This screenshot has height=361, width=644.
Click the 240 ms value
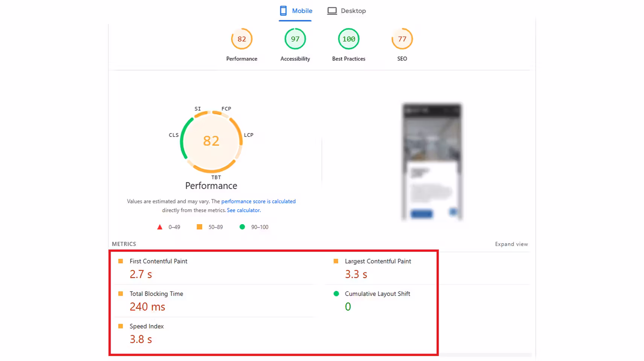point(147,306)
